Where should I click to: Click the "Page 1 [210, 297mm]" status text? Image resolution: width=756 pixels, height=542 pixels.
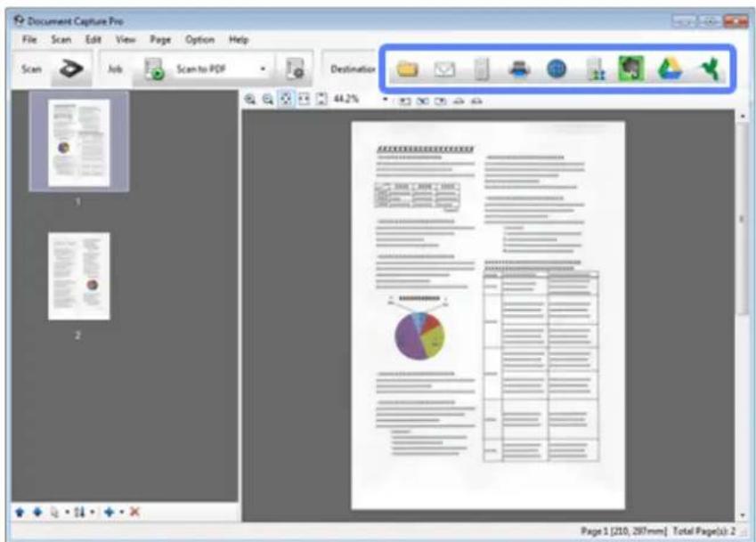point(623,531)
